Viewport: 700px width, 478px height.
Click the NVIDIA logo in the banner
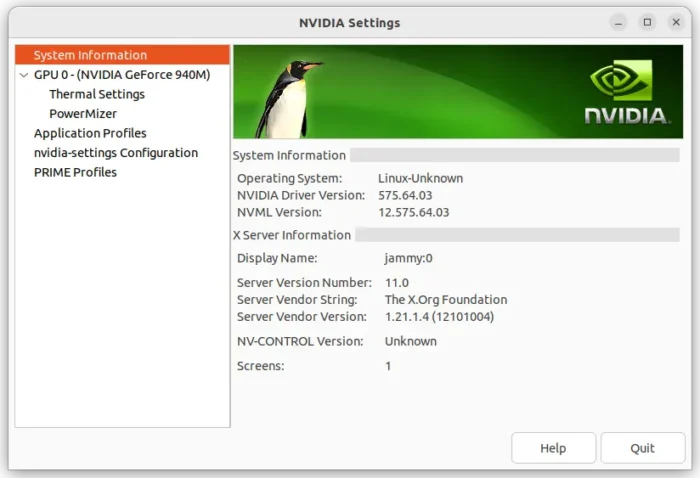(626, 93)
